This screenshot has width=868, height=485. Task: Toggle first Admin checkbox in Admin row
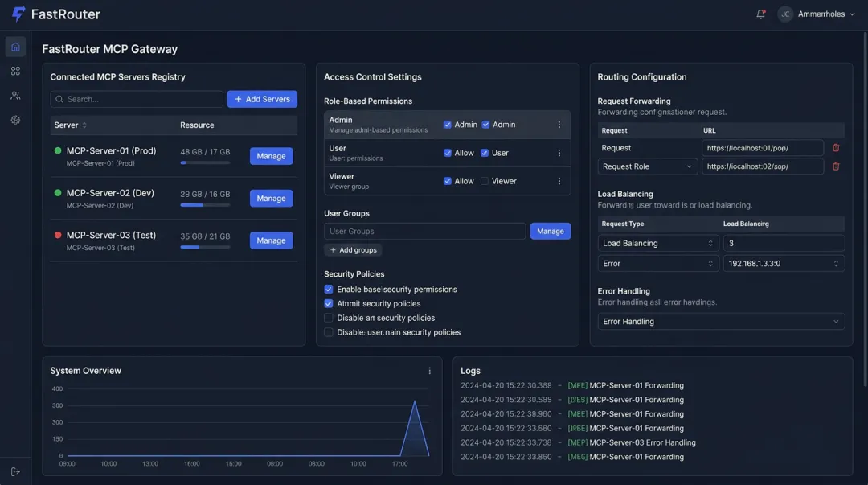[x=448, y=125]
